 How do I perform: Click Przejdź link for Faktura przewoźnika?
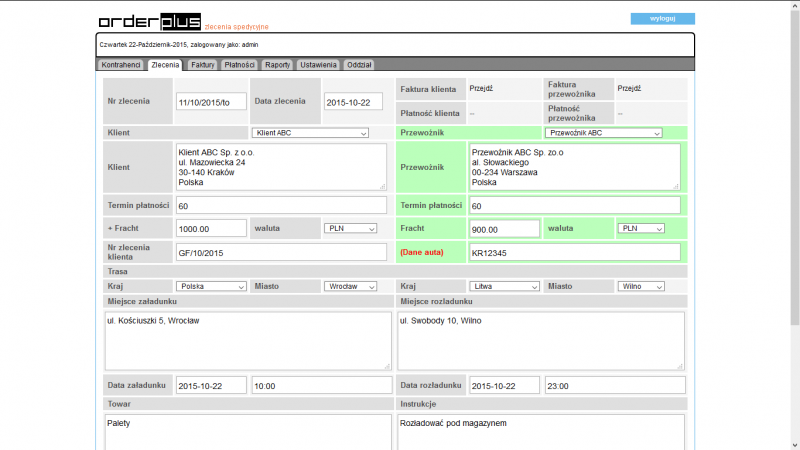click(629, 88)
